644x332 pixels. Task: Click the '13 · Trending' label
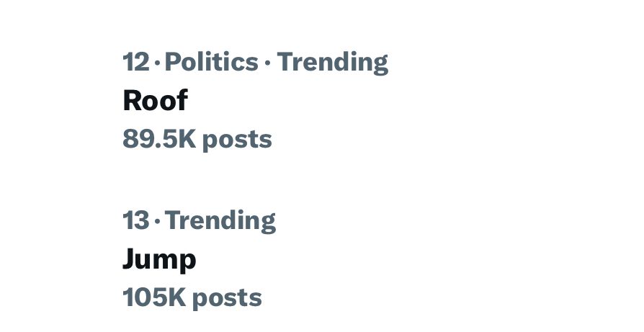pyautogui.click(x=199, y=220)
